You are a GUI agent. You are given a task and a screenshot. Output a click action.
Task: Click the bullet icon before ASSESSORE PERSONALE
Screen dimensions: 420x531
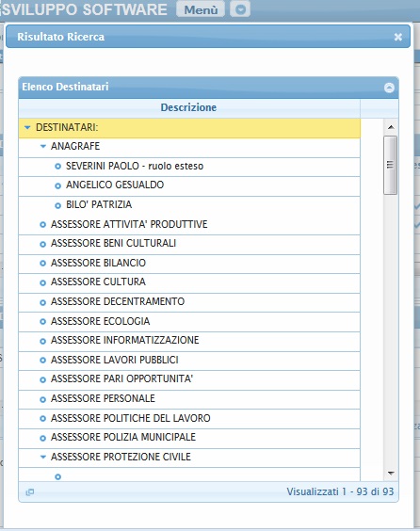[x=42, y=399]
